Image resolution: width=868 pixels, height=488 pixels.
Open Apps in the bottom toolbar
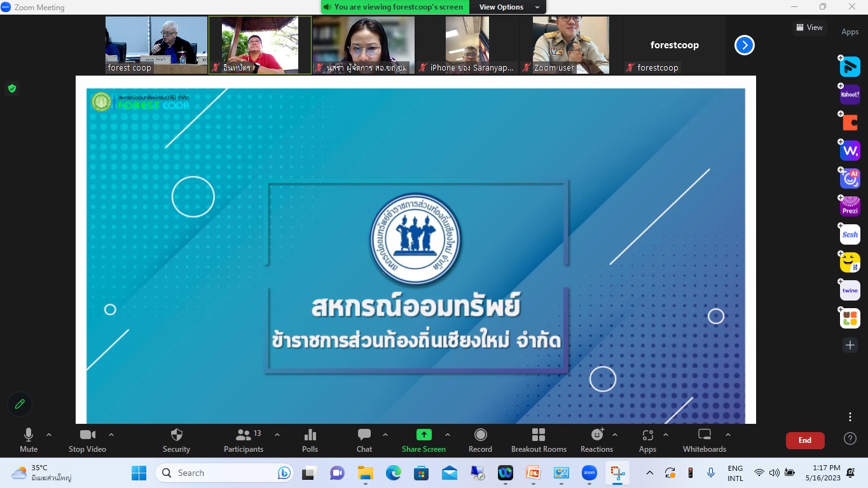coord(648,440)
